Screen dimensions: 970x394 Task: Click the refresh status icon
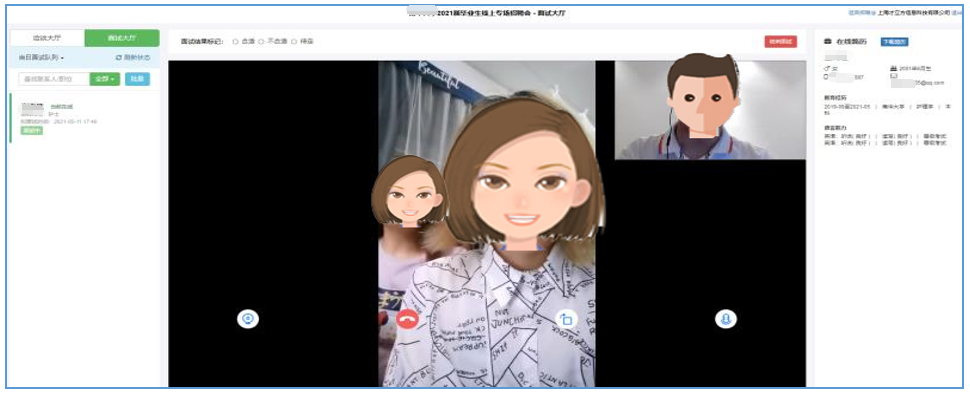(x=119, y=58)
